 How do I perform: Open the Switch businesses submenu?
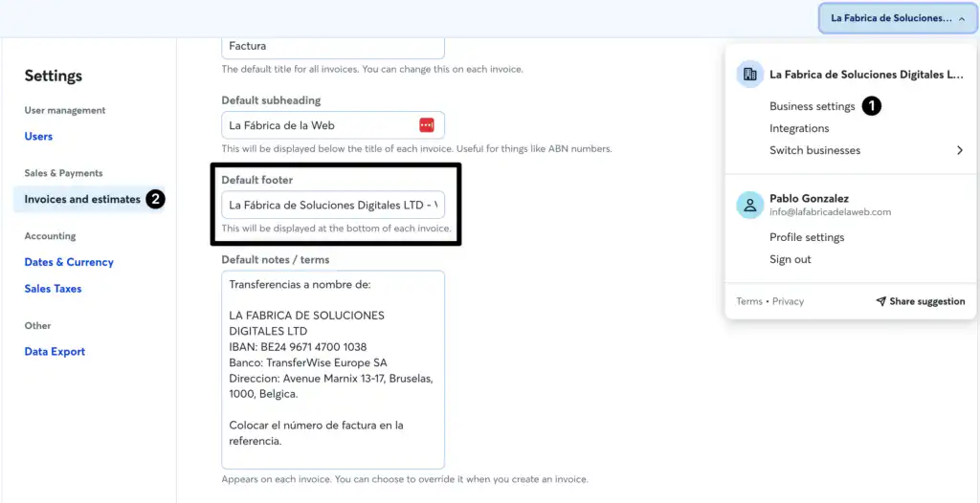pyautogui.click(x=814, y=150)
